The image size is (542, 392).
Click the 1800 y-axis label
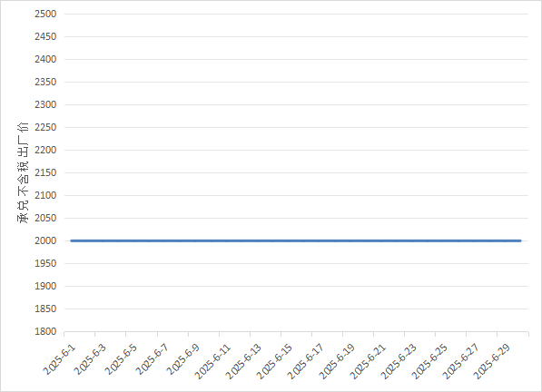tap(45, 331)
